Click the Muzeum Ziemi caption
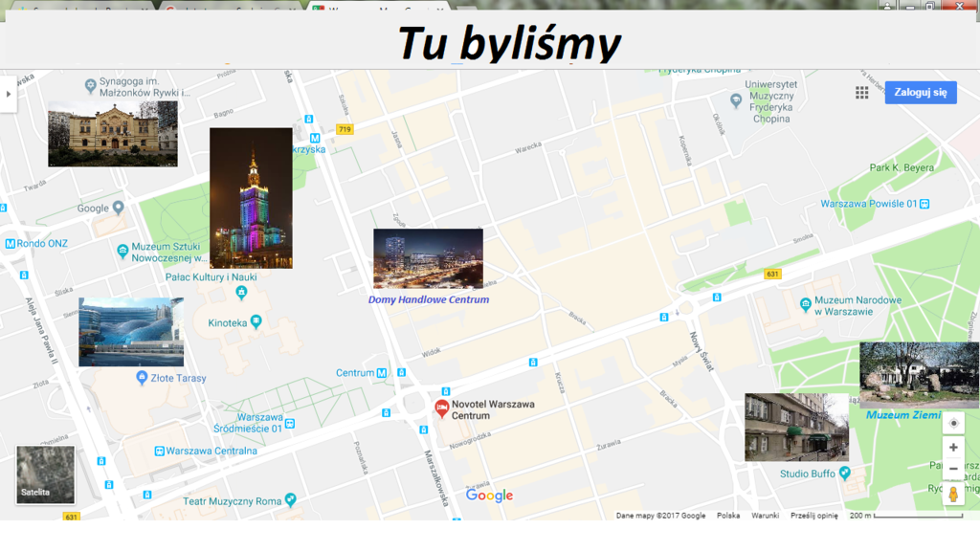Image resolution: width=980 pixels, height=551 pixels. 903,415
